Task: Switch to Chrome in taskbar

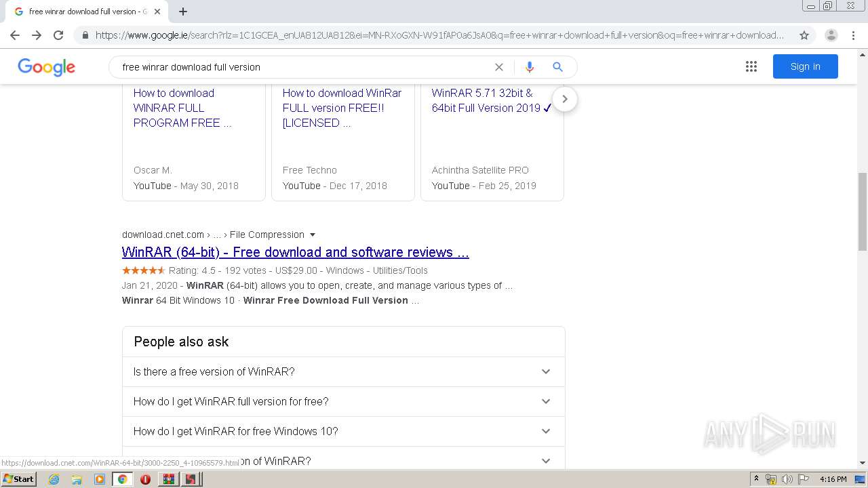Action: [x=122, y=479]
